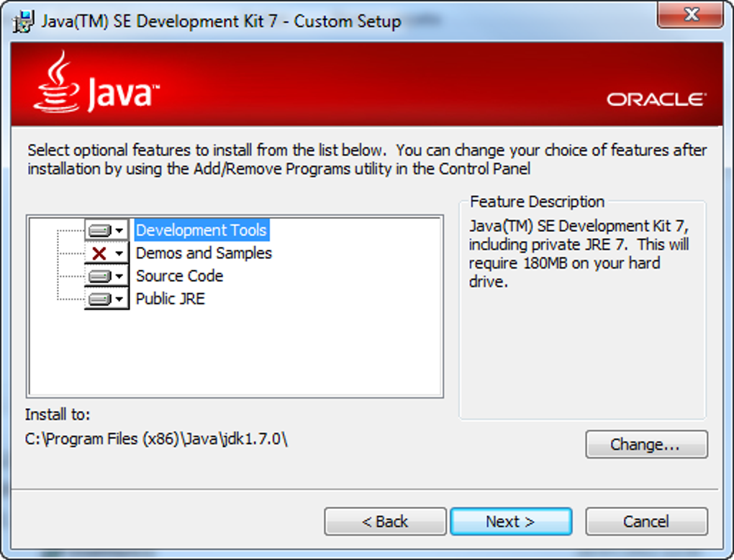The height and width of the screenshot is (560, 734).
Task: Open the dropdown arrow next to Development Tools
Action: pyautogui.click(x=120, y=230)
